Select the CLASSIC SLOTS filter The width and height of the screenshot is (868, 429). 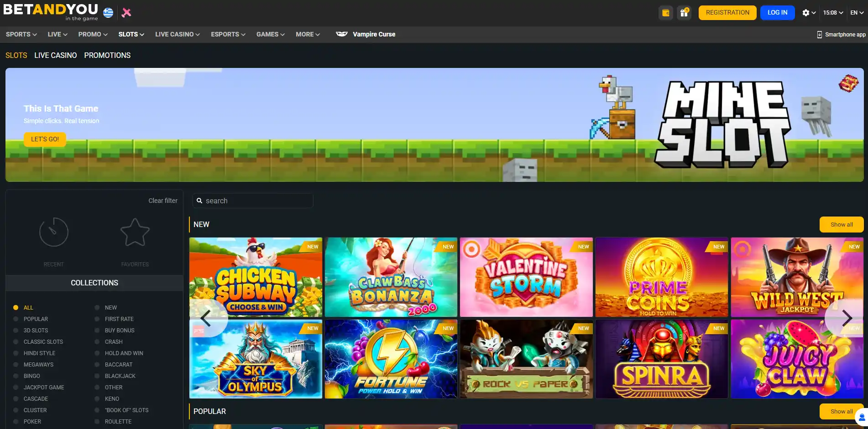(38, 342)
